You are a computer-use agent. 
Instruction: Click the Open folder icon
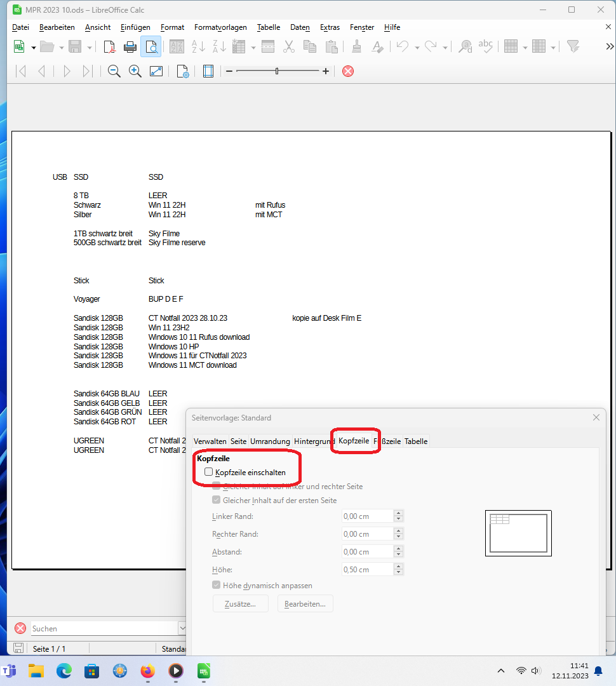point(47,46)
